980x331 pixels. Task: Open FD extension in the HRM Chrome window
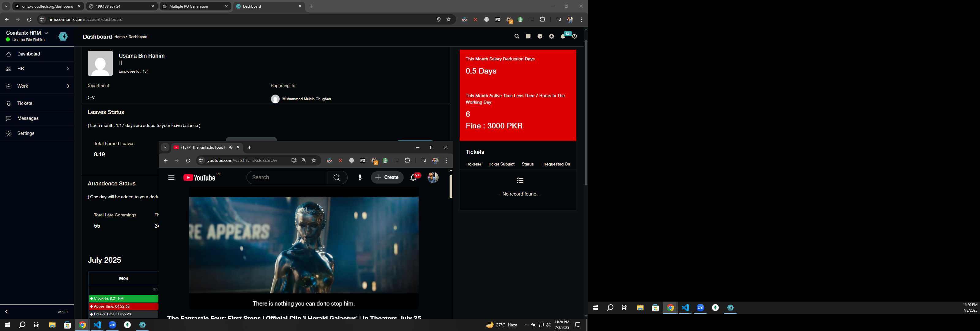pos(498,19)
